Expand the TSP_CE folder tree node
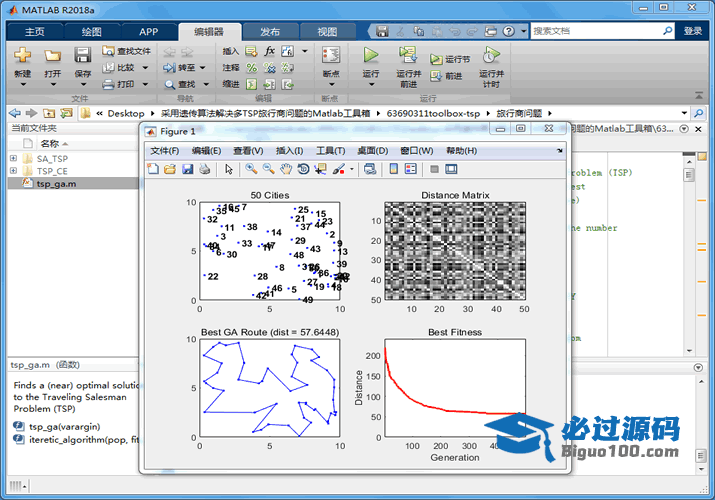715x500 pixels. click(13, 171)
